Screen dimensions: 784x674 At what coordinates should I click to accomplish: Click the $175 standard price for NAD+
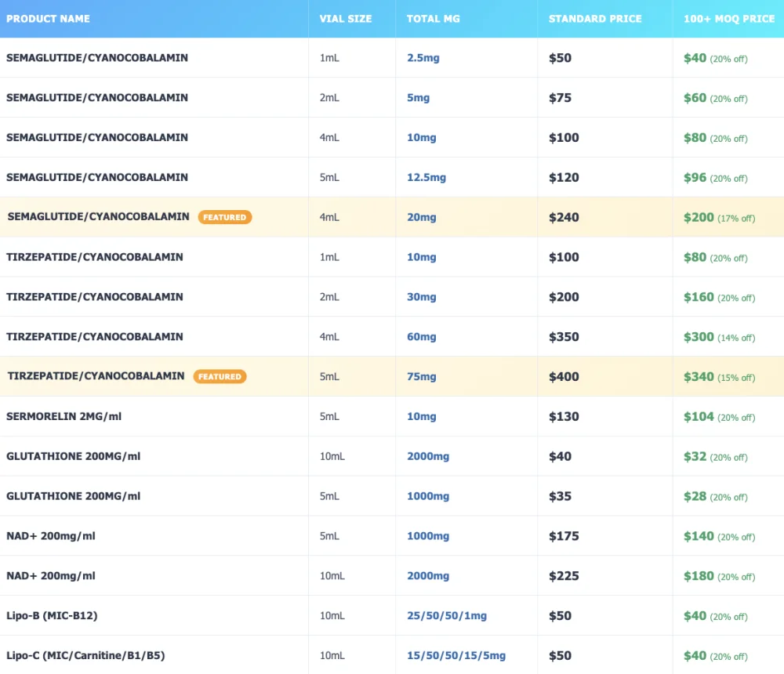[564, 536]
